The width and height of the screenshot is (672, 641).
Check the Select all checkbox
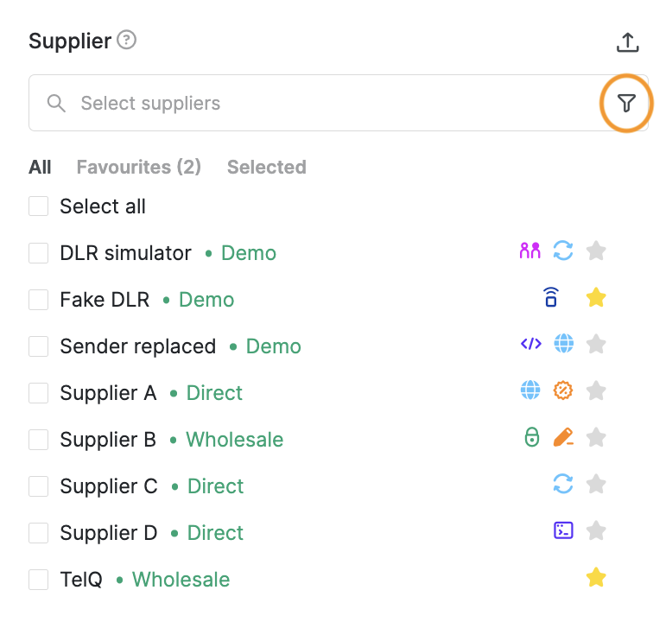(x=39, y=206)
